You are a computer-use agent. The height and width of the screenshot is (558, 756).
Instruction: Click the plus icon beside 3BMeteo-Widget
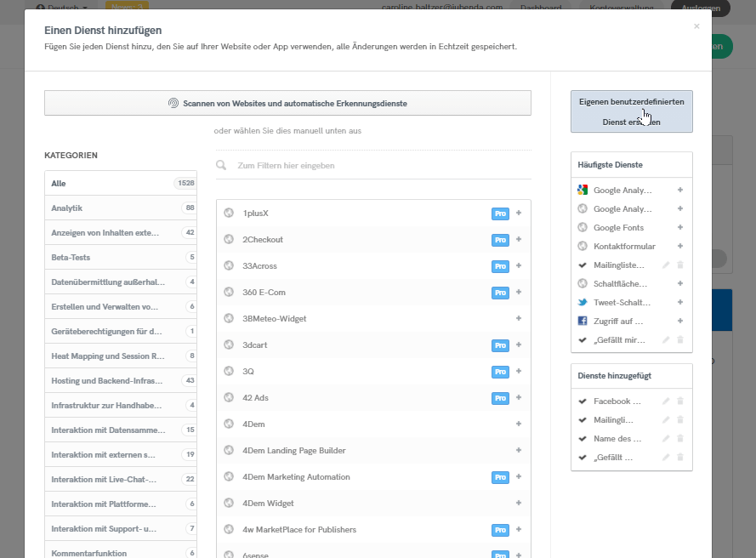click(x=519, y=318)
